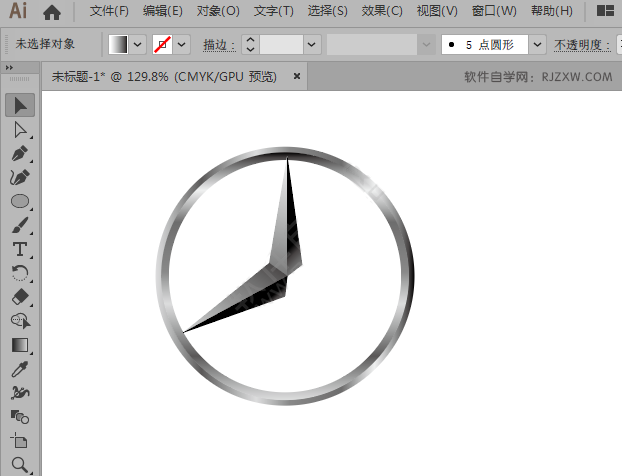622x476 pixels.
Task: Click the stroke none swatch
Action: [x=162, y=44]
